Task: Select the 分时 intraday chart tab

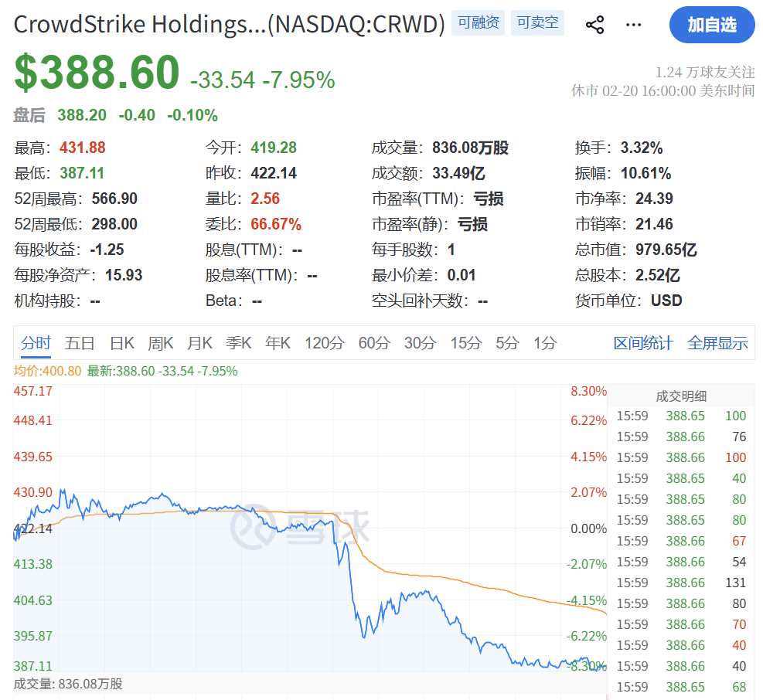Action: pos(36,343)
